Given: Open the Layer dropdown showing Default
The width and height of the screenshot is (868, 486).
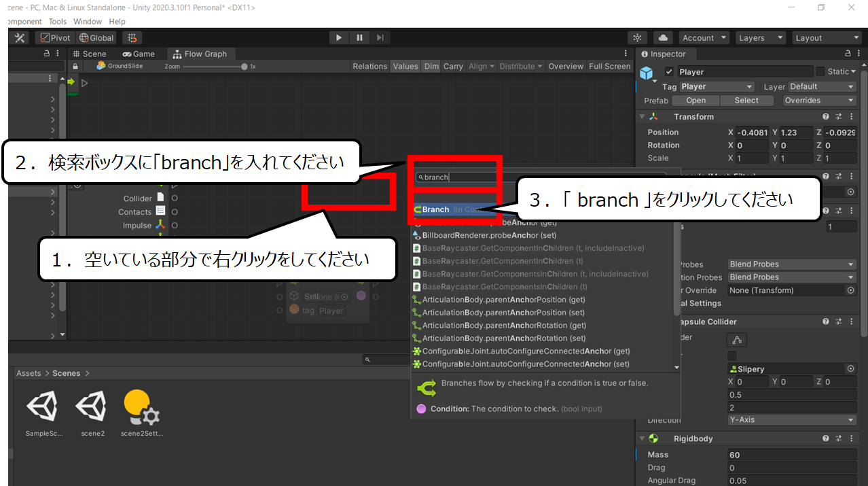Looking at the screenshot, I should coord(822,87).
